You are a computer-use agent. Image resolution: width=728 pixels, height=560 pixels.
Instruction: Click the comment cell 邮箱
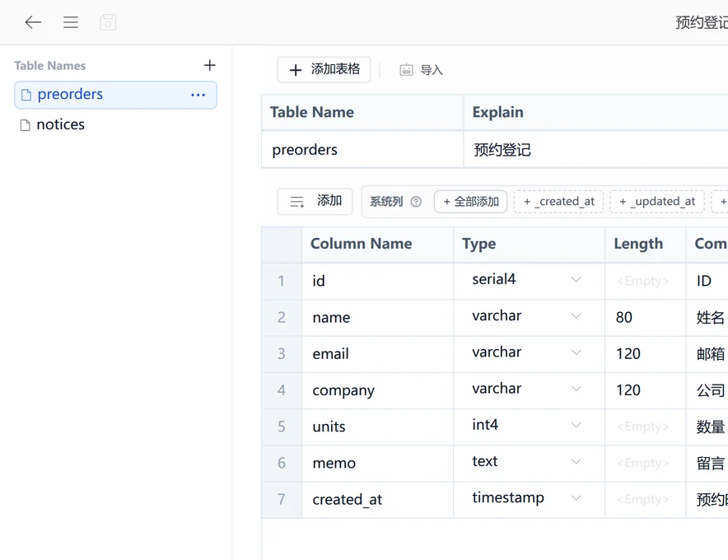[x=707, y=354]
